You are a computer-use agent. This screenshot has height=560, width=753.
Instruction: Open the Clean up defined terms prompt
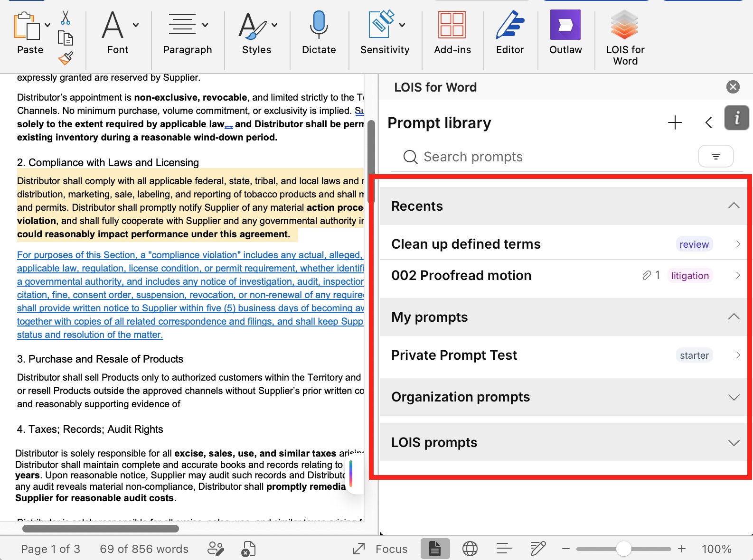(x=565, y=244)
